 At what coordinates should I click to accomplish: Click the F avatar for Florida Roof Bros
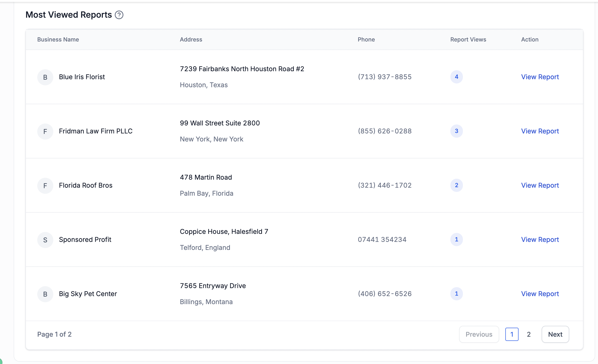[x=45, y=186]
